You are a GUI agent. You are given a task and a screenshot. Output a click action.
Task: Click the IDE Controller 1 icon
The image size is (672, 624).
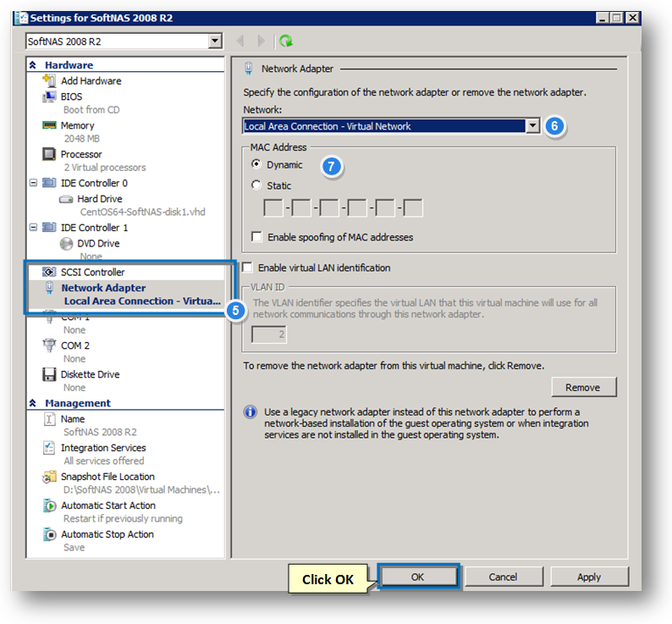[x=49, y=227]
